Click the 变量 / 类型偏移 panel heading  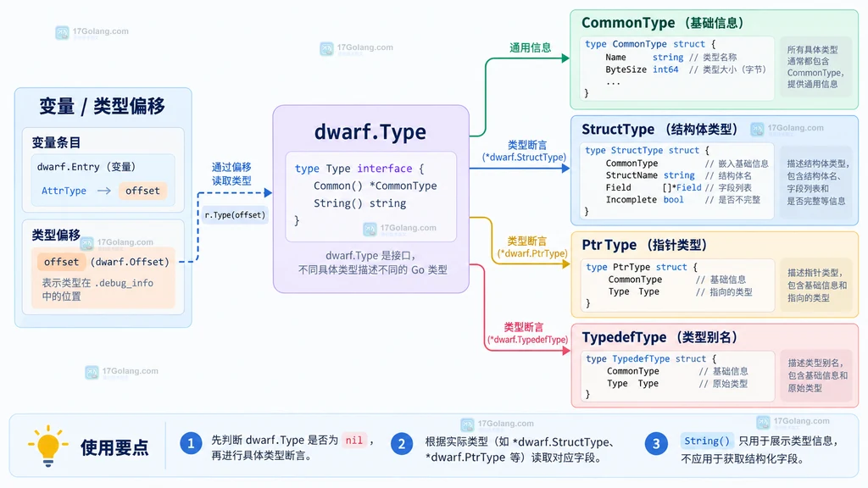point(103,106)
